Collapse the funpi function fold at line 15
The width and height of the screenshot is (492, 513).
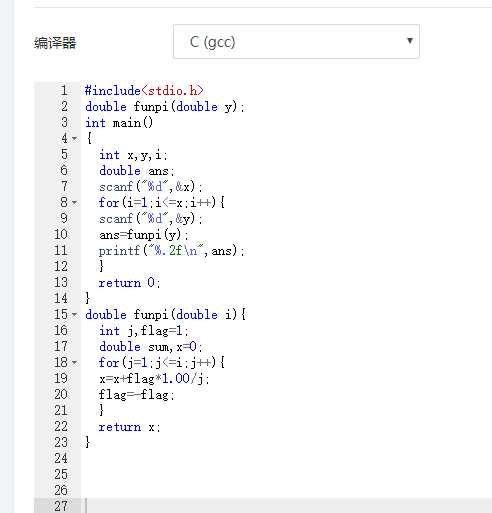tap(75, 314)
